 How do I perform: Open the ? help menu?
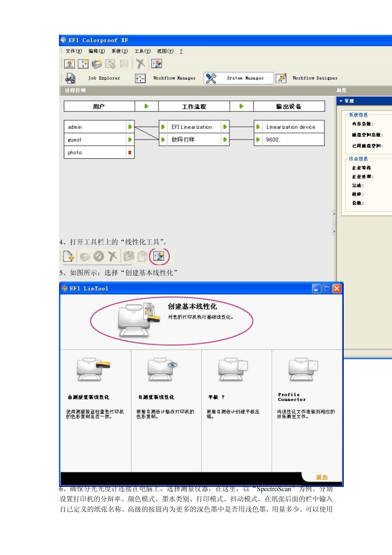(x=181, y=51)
